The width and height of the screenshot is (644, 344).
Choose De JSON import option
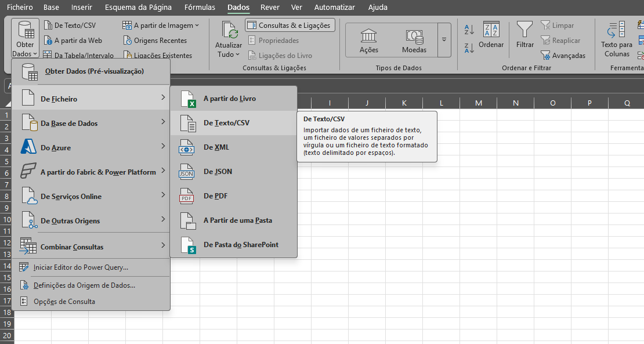tap(233, 172)
